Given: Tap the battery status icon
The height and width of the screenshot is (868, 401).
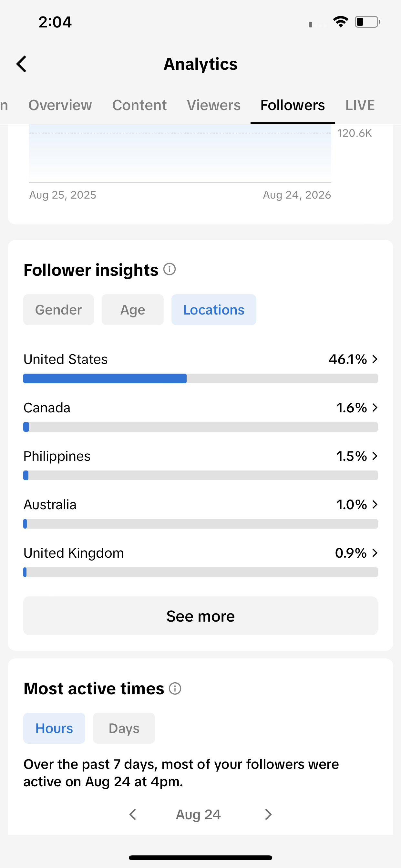Looking at the screenshot, I should coord(368,22).
